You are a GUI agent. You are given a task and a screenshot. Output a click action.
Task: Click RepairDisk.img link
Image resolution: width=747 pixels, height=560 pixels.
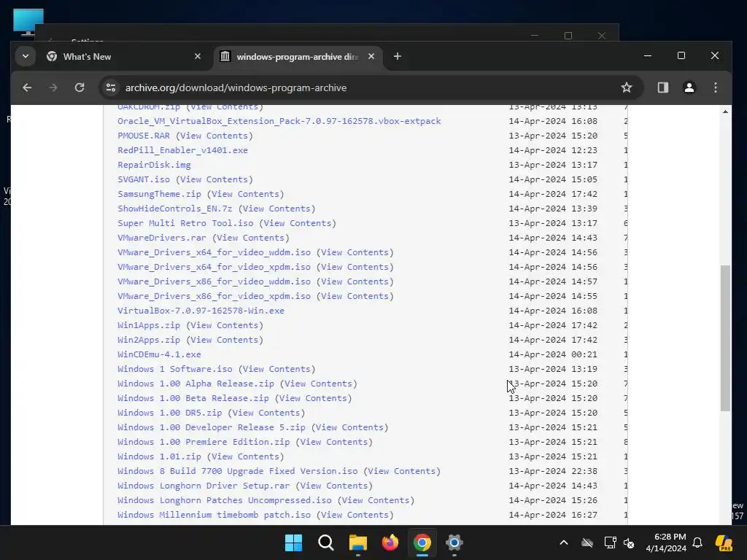154,165
